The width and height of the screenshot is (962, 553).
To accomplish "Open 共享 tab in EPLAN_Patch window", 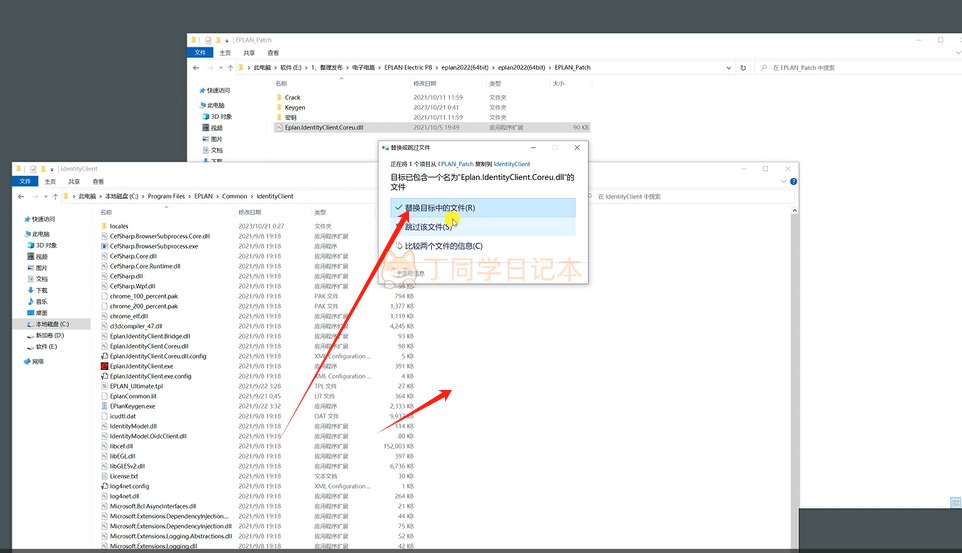I will pyautogui.click(x=248, y=53).
